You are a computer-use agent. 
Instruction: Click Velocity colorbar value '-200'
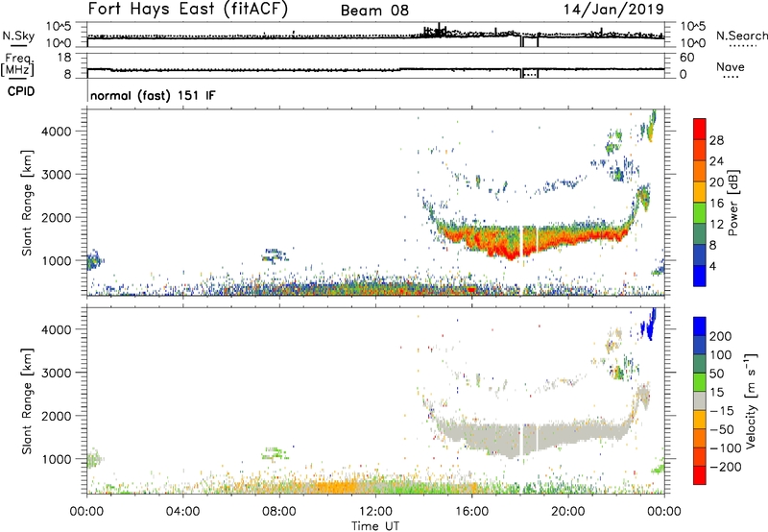point(726,467)
